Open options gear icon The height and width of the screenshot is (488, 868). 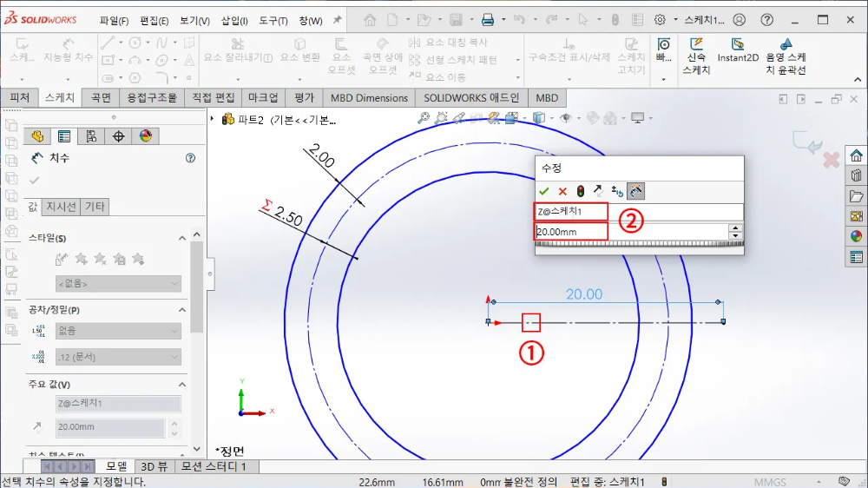660,20
